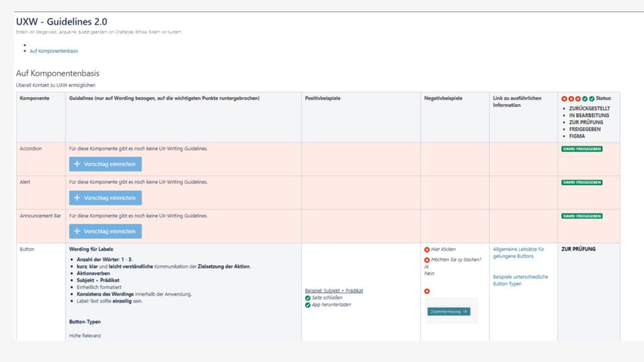Click the 'DAVID FREIGEGEBEN' badge in Announcement Bar row
The height and width of the screenshot is (362, 644).
(581, 216)
